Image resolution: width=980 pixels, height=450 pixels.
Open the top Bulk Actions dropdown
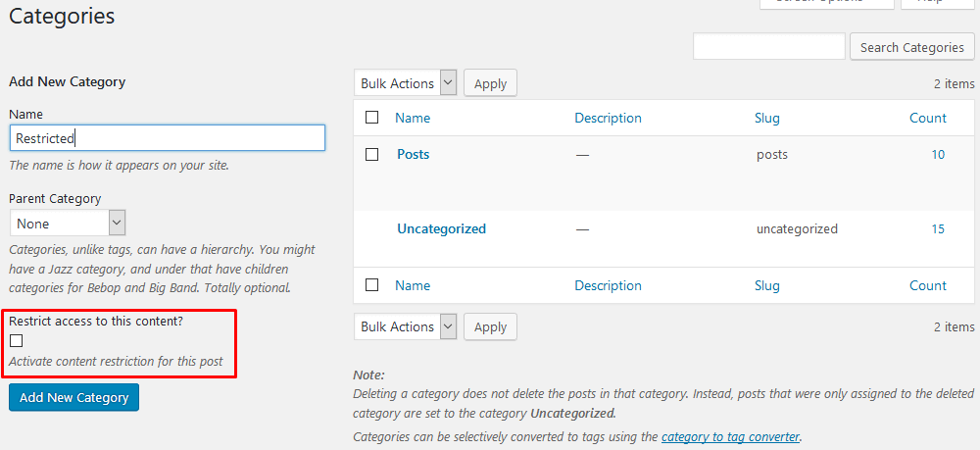tap(406, 83)
